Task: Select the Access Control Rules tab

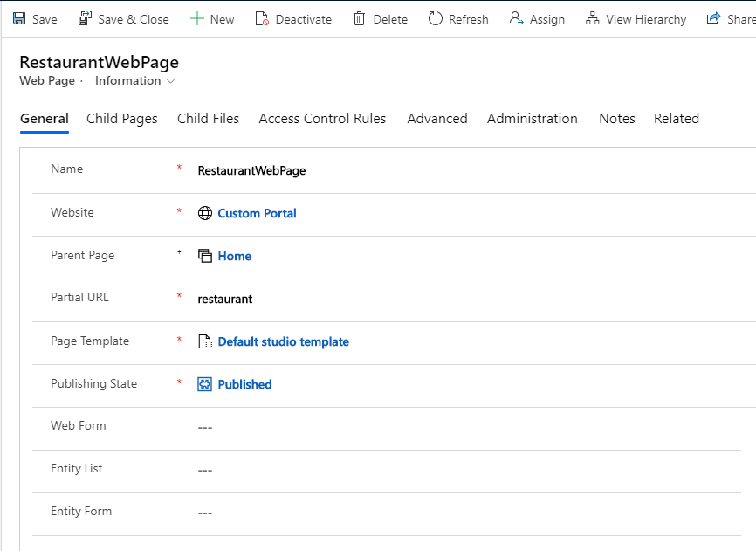Action: pos(322,119)
